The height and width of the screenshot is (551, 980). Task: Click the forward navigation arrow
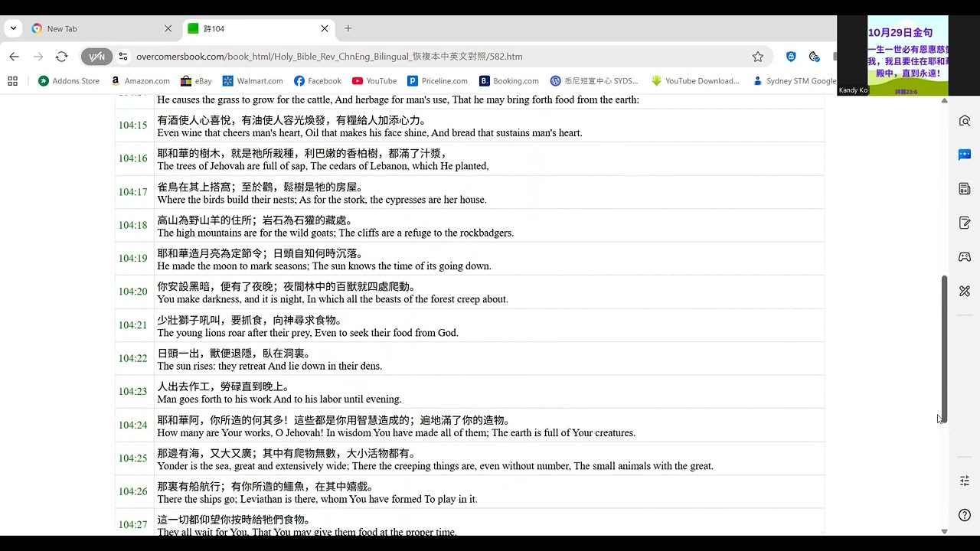[x=38, y=57]
